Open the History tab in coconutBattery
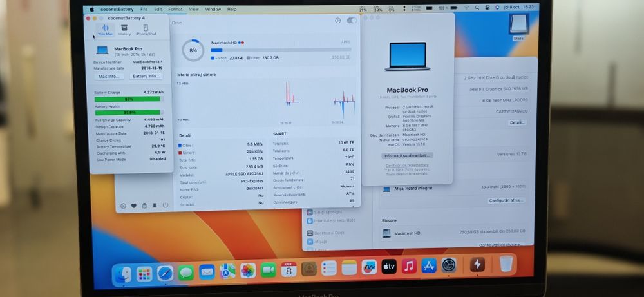This screenshot has height=297, width=644. (124, 30)
